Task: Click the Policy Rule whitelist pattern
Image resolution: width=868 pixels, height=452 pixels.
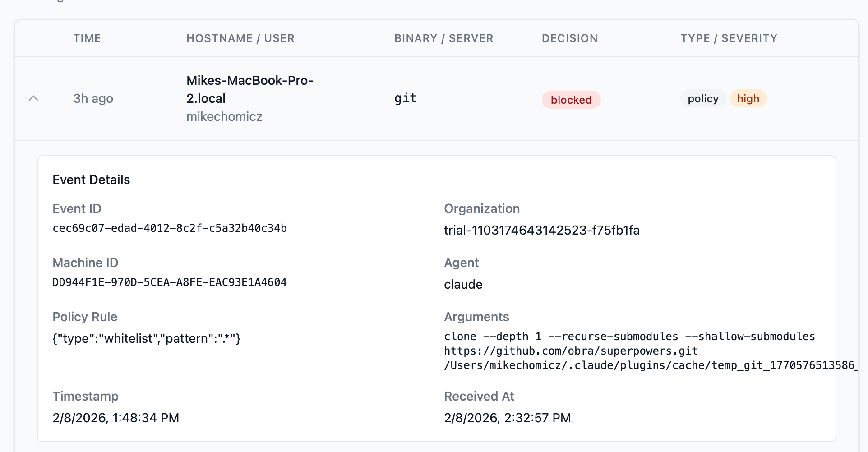Action: click(147, 338)
